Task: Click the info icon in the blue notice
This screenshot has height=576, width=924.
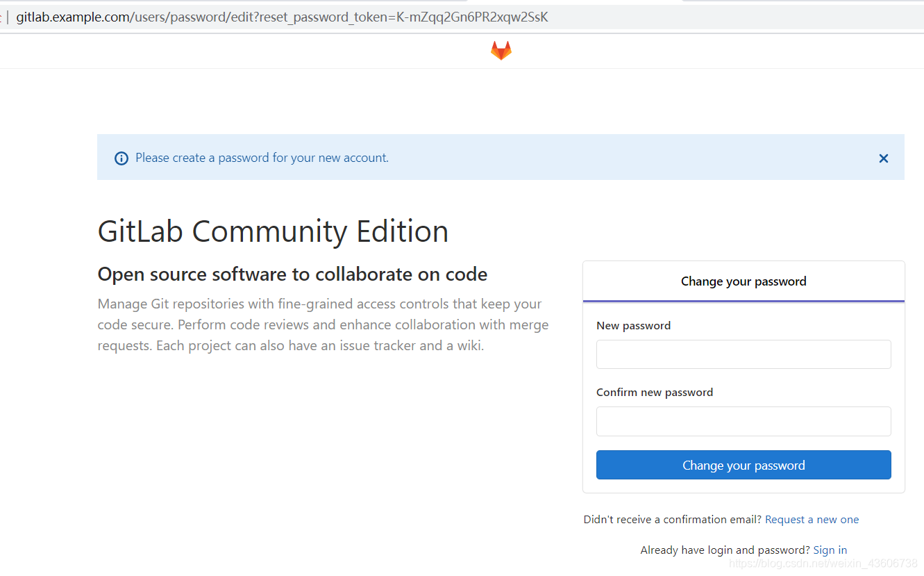Action: click(121, 158)
